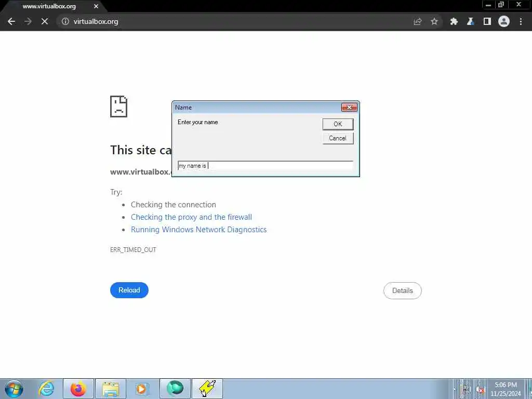Screen dimensions: 532x399
Task: Click the network tray icon
Action: click(467, 390)
